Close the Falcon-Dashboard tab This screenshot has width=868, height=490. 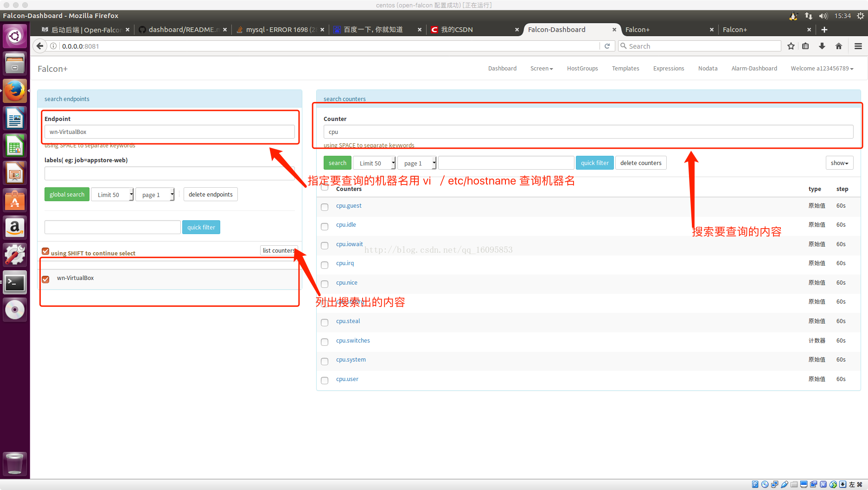[x=614, y=30]
